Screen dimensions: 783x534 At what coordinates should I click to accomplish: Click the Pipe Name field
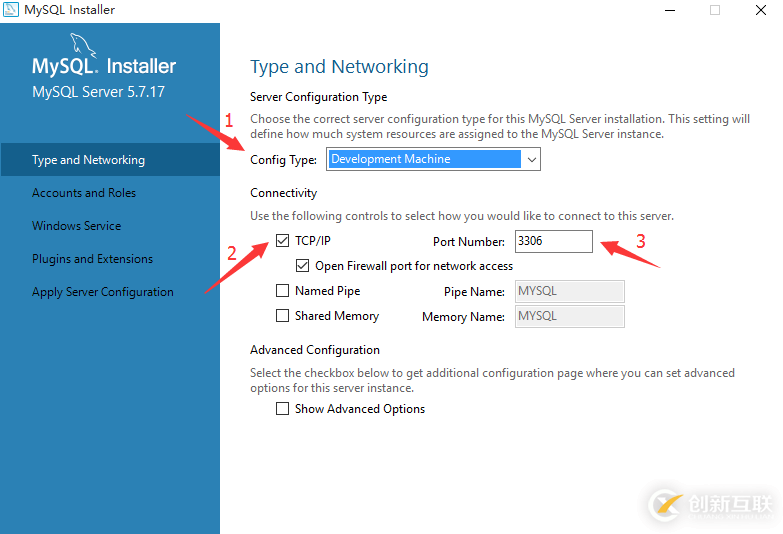click(x=570, y=291)
